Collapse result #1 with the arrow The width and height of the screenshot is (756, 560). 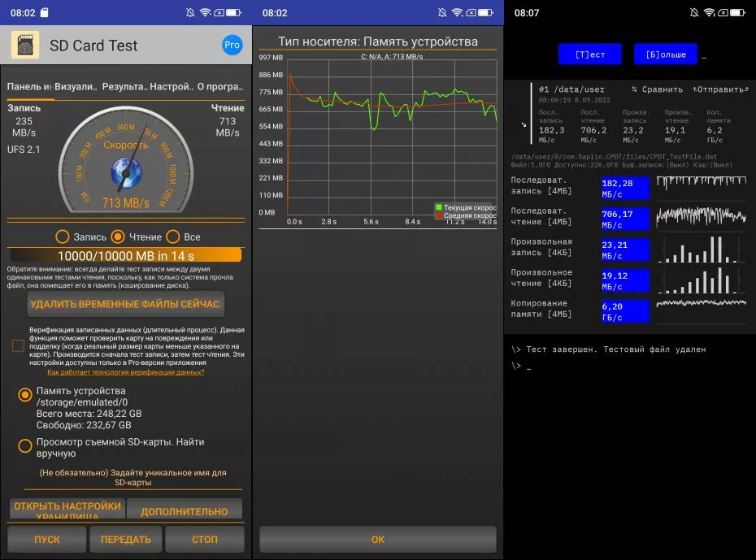coord(524,124)
